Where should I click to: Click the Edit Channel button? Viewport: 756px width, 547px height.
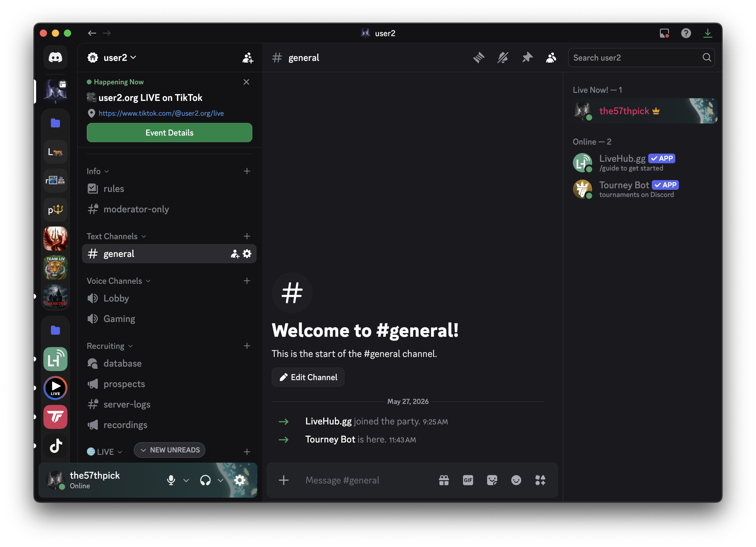(x=308, y=377)
